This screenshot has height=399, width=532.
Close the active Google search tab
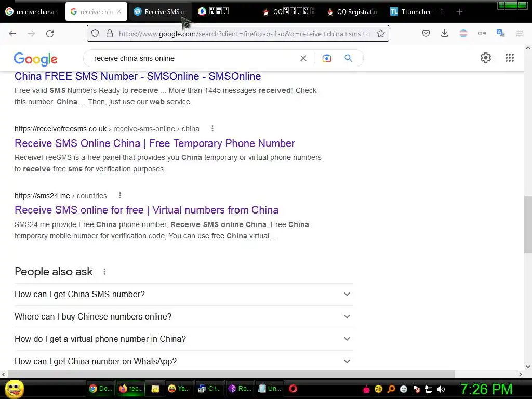(x=119, y=11)
